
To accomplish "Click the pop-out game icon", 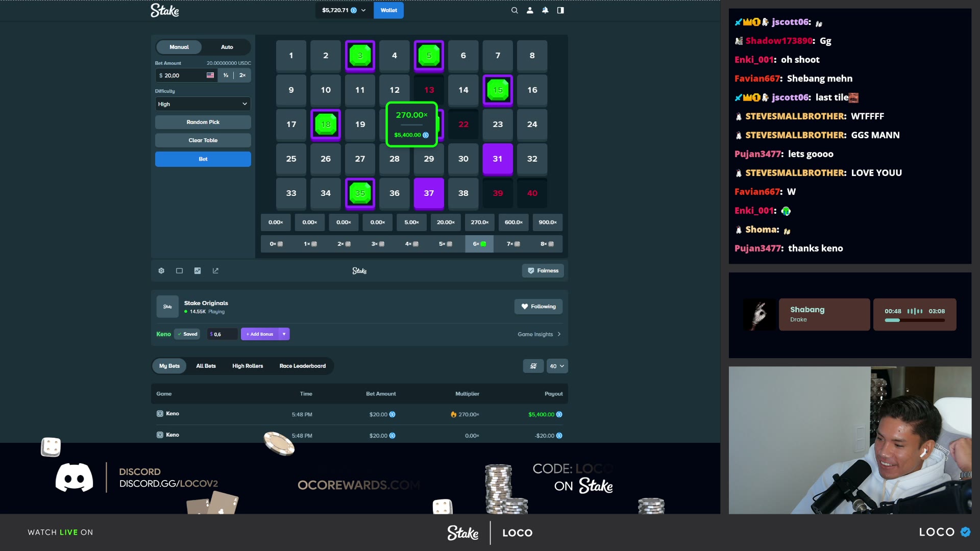I will (x=215, y=271).
